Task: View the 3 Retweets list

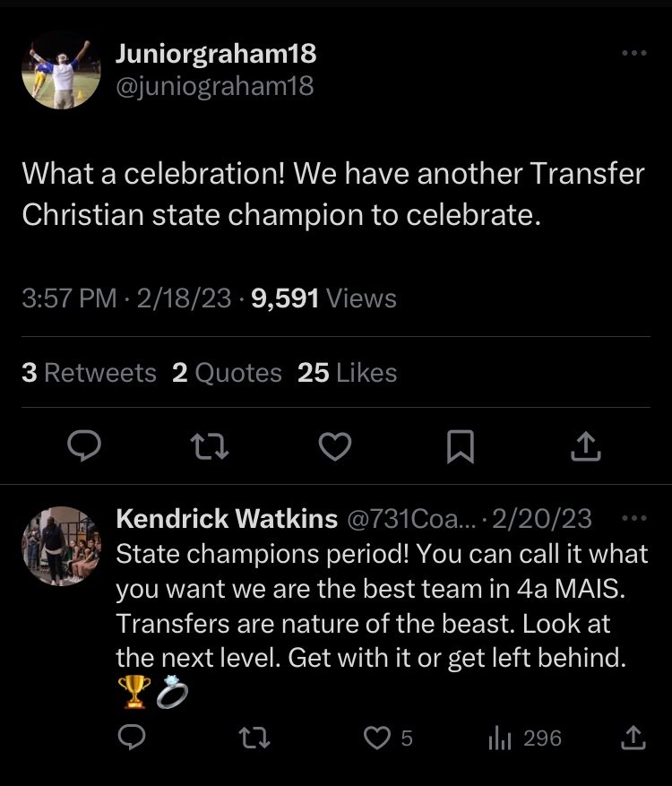Action: point(89,373)
